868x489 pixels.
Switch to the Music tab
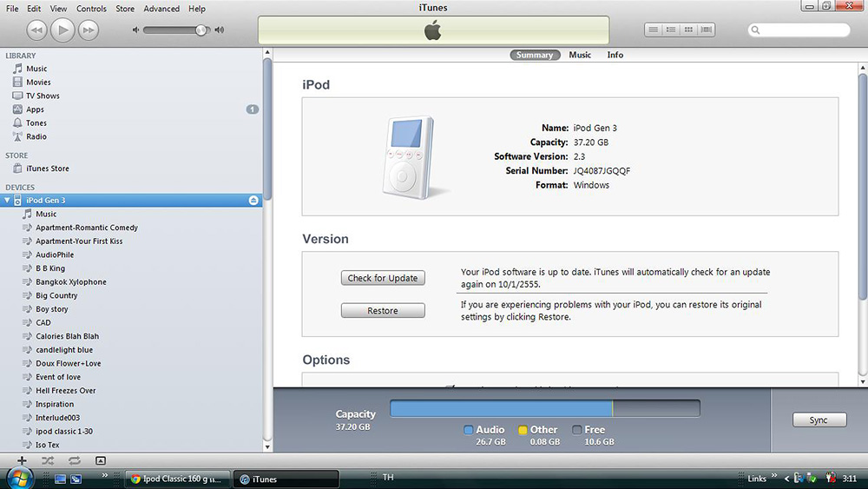click(580, 55)
